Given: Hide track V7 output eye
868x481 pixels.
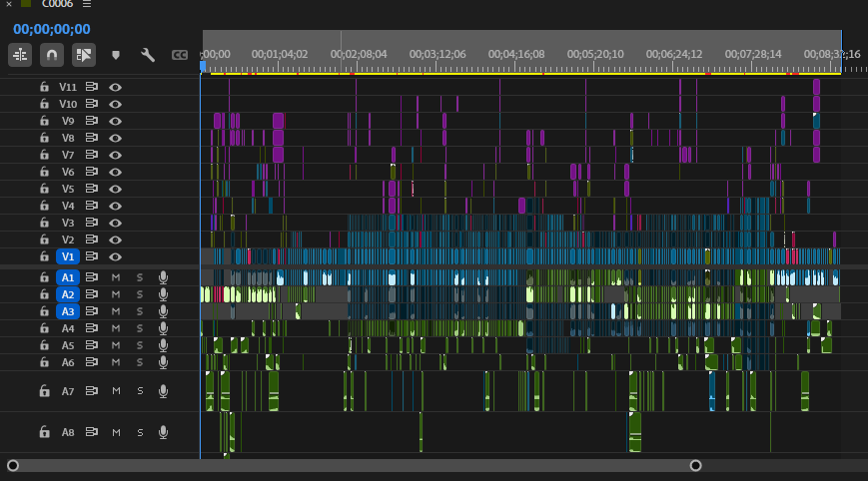Looking at the screenshot, I should click(x=115, y=155).
